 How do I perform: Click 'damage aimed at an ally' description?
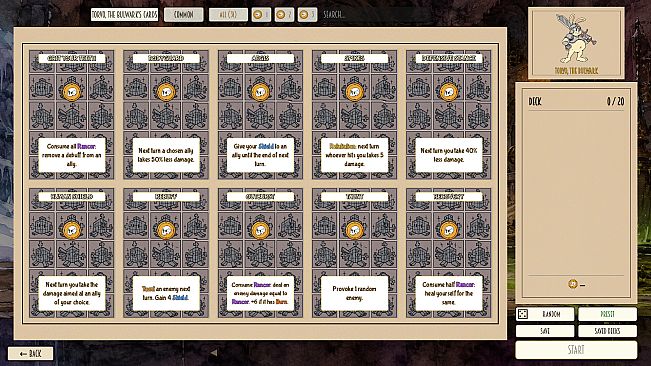[x=71, y=293]
